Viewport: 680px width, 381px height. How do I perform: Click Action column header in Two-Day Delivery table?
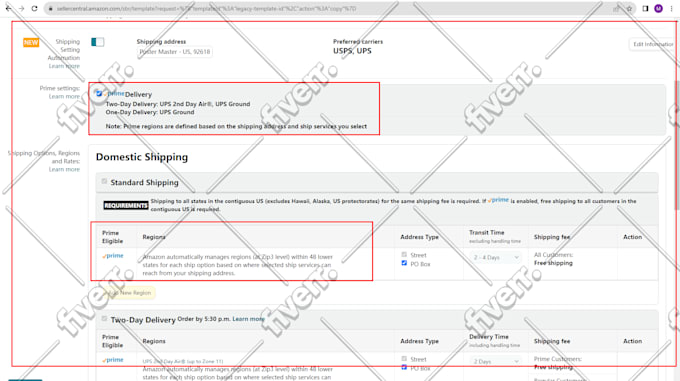632,341
